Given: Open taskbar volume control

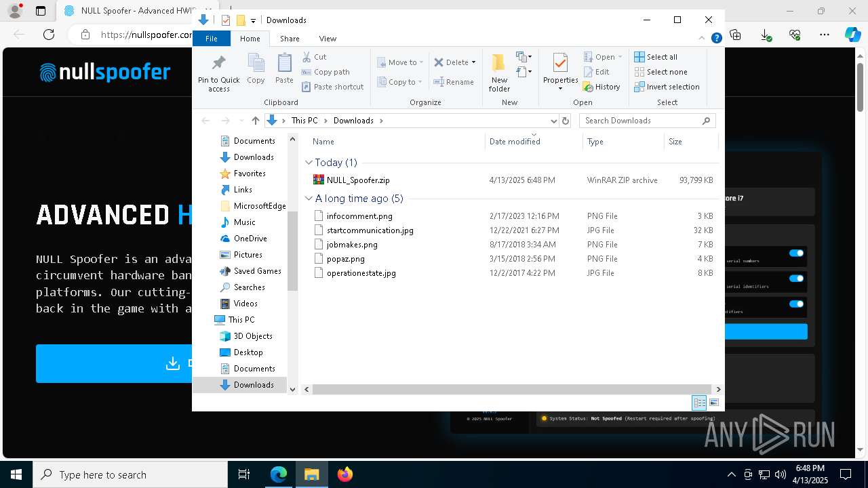Looking at the screenshot, I should [x=780, y=474].
